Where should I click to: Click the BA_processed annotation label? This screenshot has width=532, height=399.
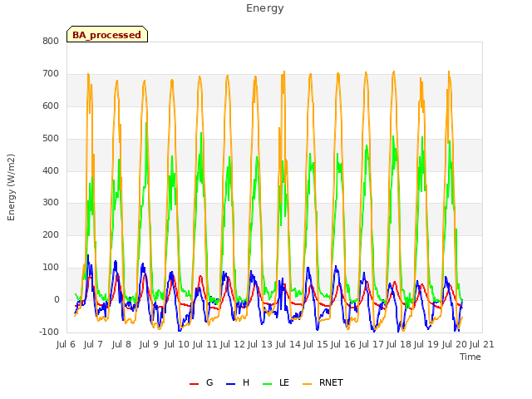(107, 35)
